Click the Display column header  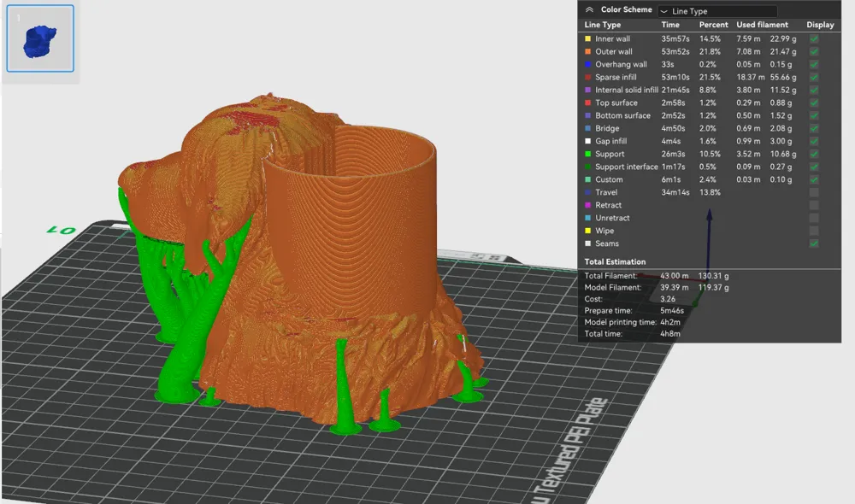click(820, 25)
